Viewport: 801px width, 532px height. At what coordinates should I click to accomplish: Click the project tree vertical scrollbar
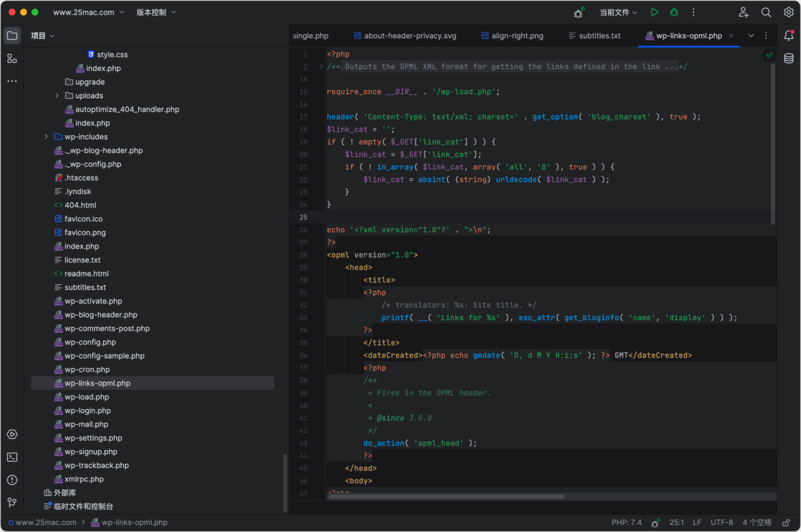click(x=285, y=483)
